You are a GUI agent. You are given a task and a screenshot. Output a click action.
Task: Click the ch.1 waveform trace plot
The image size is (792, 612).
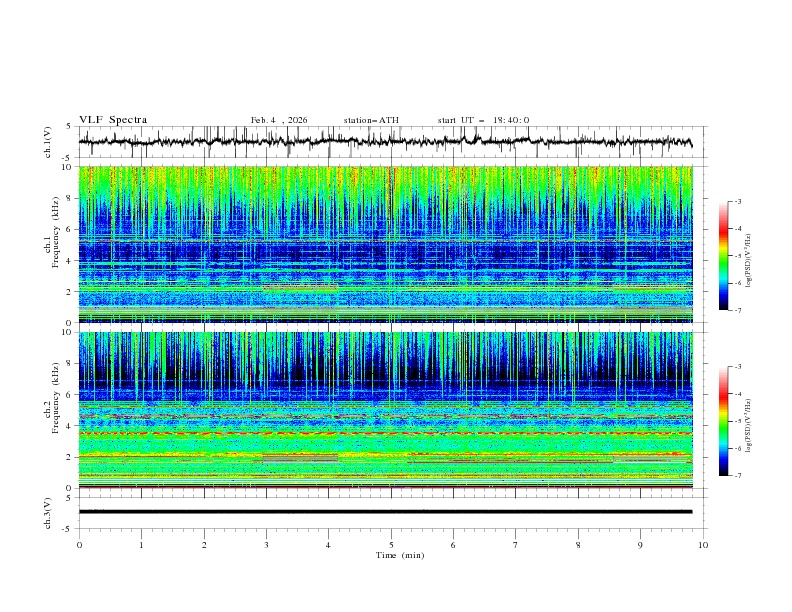click(385, 142)
